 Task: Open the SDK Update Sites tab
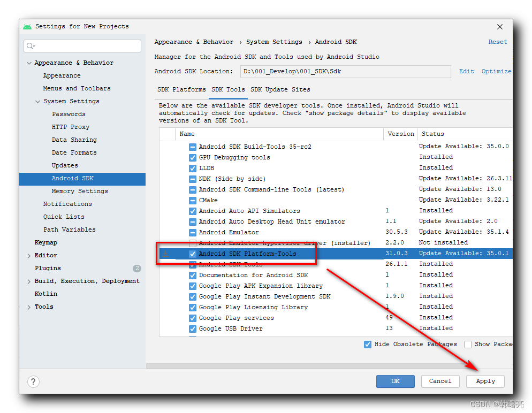point(280,89)
